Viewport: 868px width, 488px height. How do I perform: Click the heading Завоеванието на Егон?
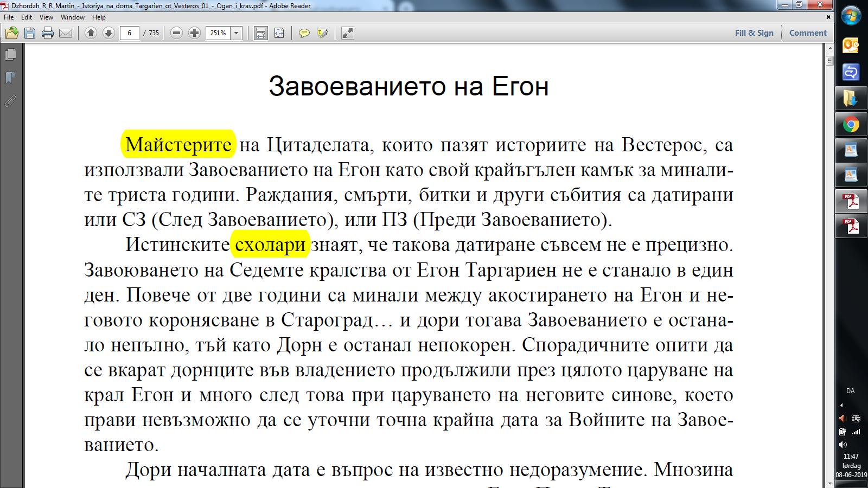click(409, 86)
